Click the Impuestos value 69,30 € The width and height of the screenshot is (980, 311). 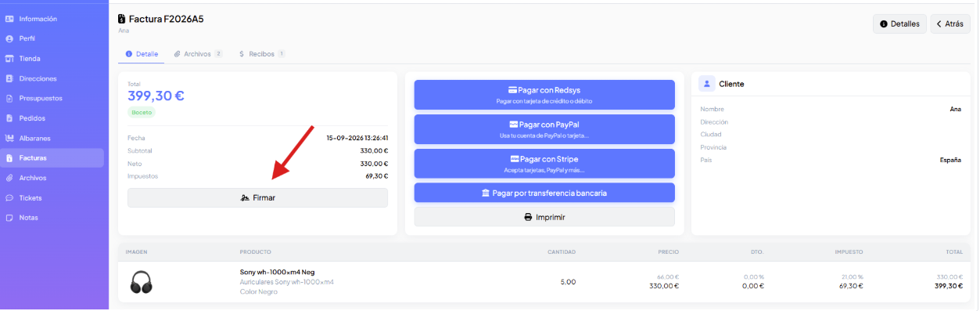tap(377, 176)
